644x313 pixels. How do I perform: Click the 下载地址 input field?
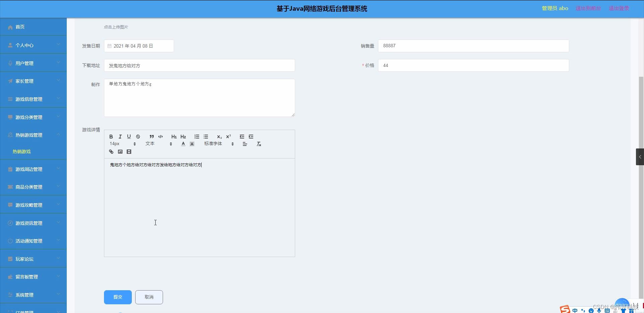(199, 65)
